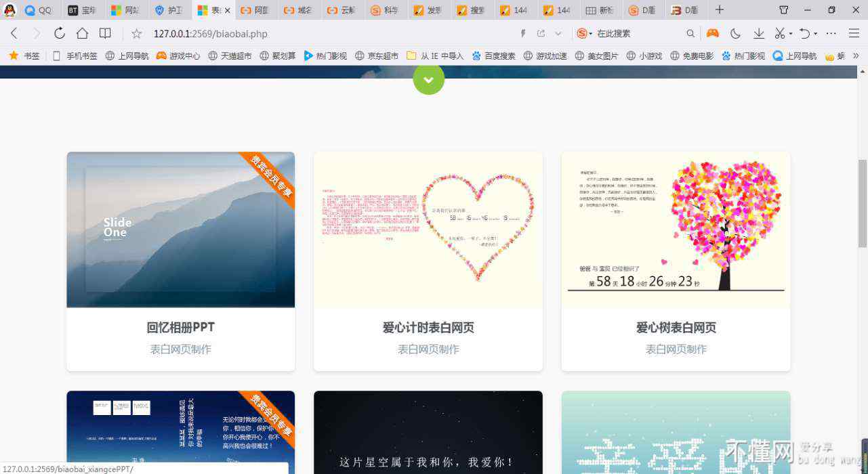The image size is (868, 474).
Task: Open the search engine selector dropdown
Action: [591, 34]
